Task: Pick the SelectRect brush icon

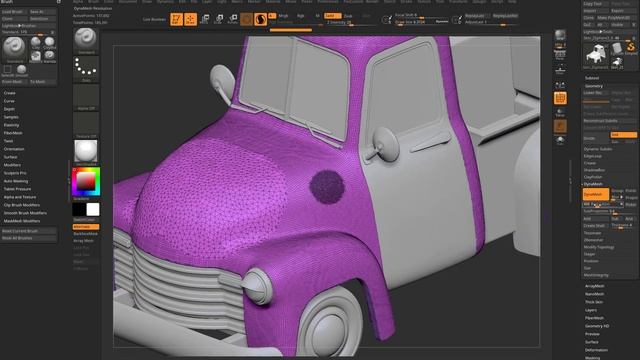Action: click(x=7, y=70)
